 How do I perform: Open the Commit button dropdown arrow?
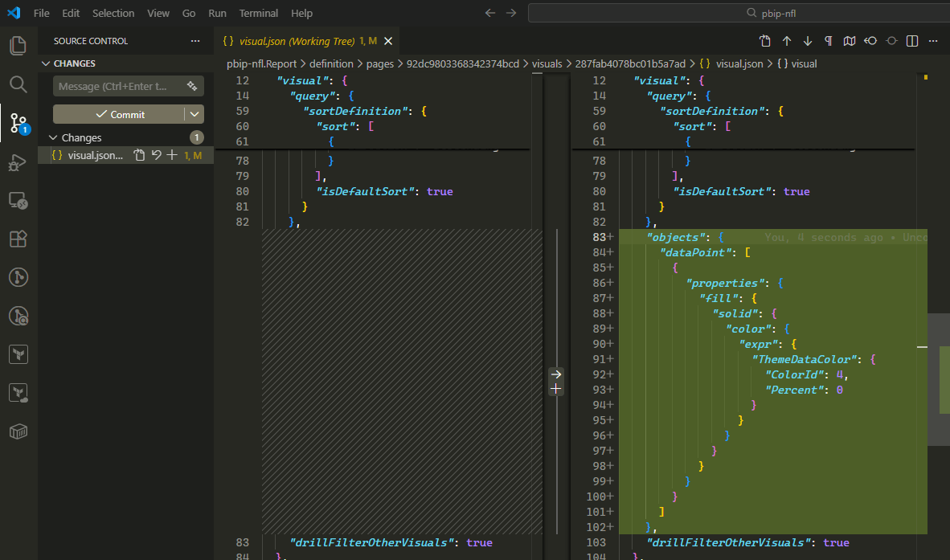tap(195, 114)
